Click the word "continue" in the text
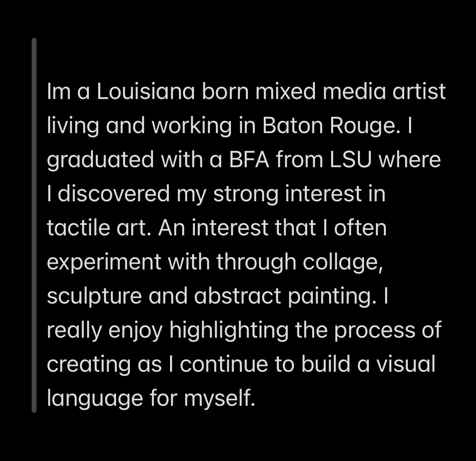Screen dimensions: 476x461 [x=224, y=364]
